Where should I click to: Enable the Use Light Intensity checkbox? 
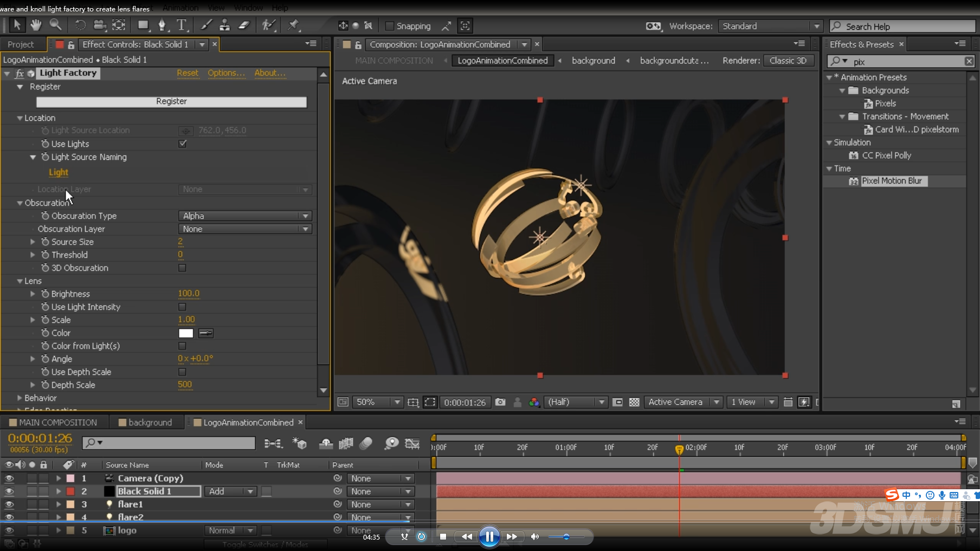(182, 307)
